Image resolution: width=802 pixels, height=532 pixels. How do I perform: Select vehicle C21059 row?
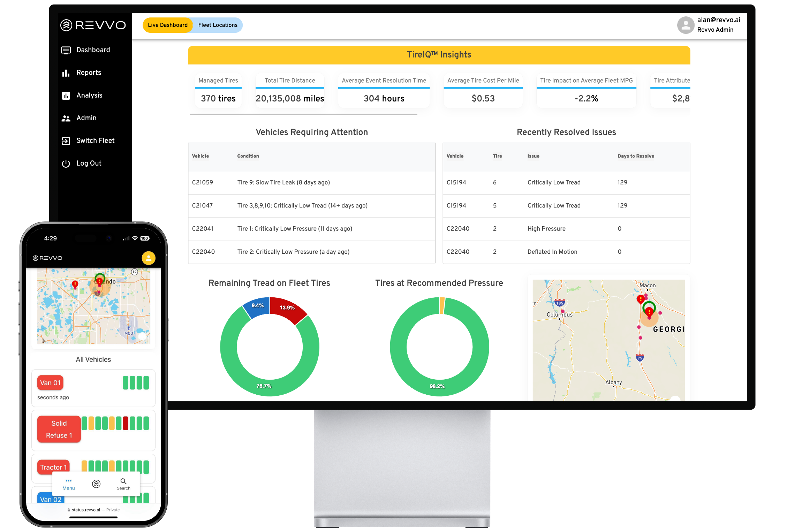pyautogui.click(x=312, y=183)
